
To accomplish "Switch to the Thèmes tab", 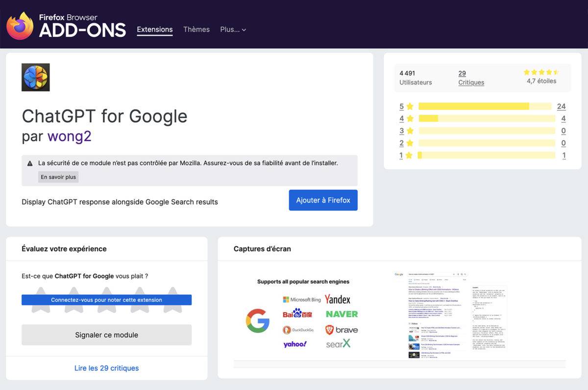I will 196,29.
